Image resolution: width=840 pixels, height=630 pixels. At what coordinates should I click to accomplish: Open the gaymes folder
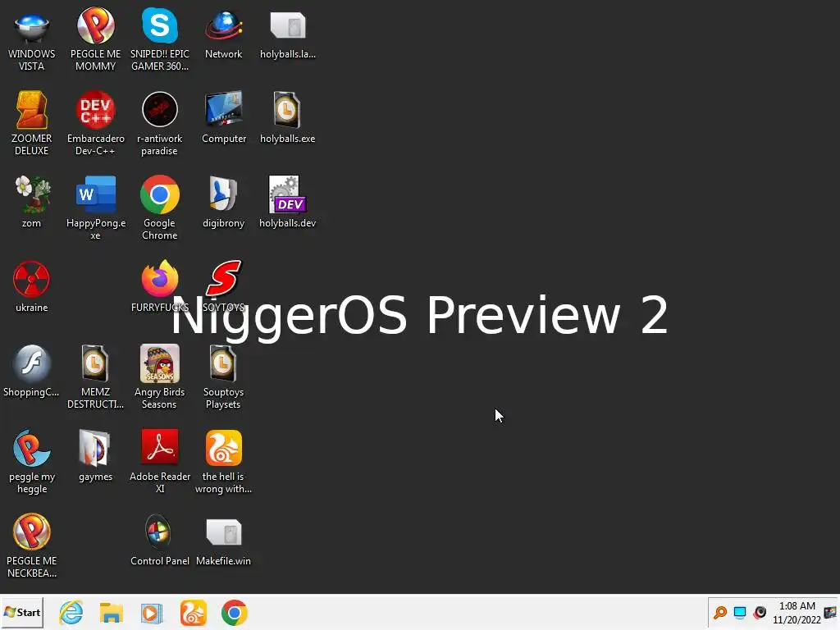tap(95, 456)
